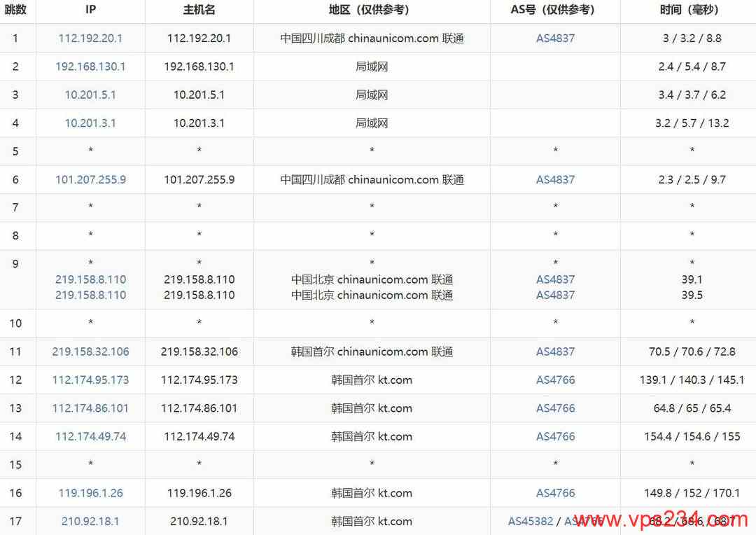Open the IP link 192.168.130.1
This screenshot has height=535, width=756.
90,67
